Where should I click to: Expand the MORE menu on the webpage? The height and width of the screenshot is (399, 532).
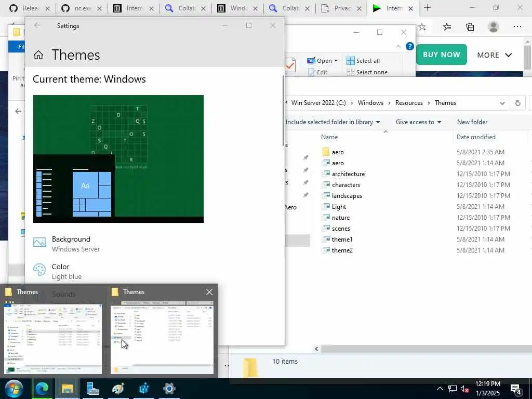495,55
